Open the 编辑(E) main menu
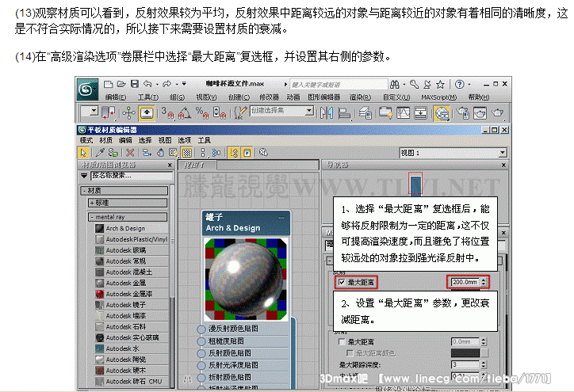The image size is (574, 392). click(115, 97)
